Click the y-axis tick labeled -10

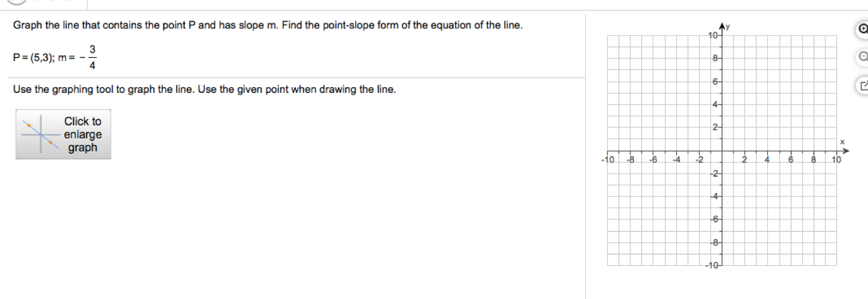click(x=711, y=265)
